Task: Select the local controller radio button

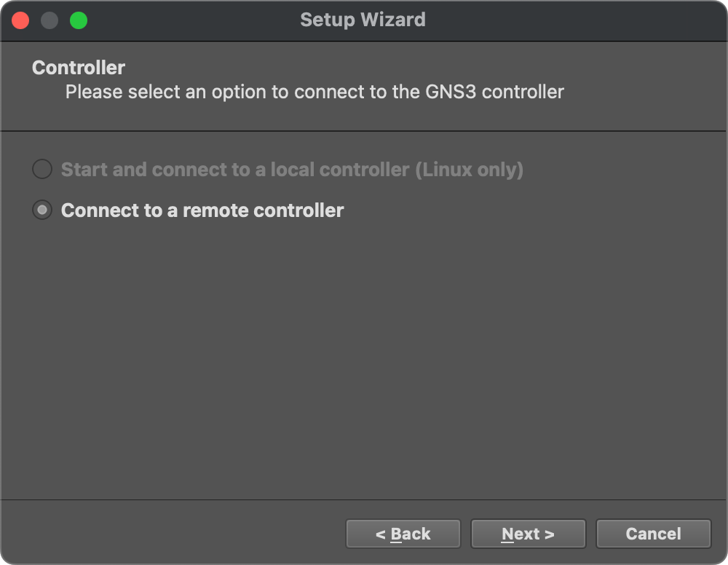Action: [x=42, y=170]
